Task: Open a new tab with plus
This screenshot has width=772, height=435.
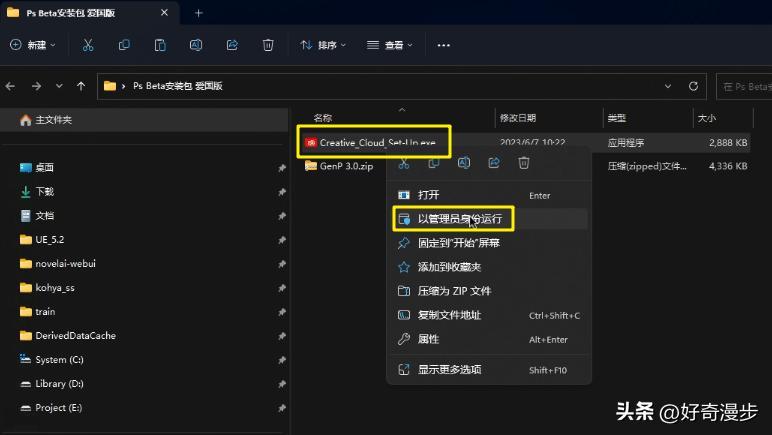Action: 198,13
